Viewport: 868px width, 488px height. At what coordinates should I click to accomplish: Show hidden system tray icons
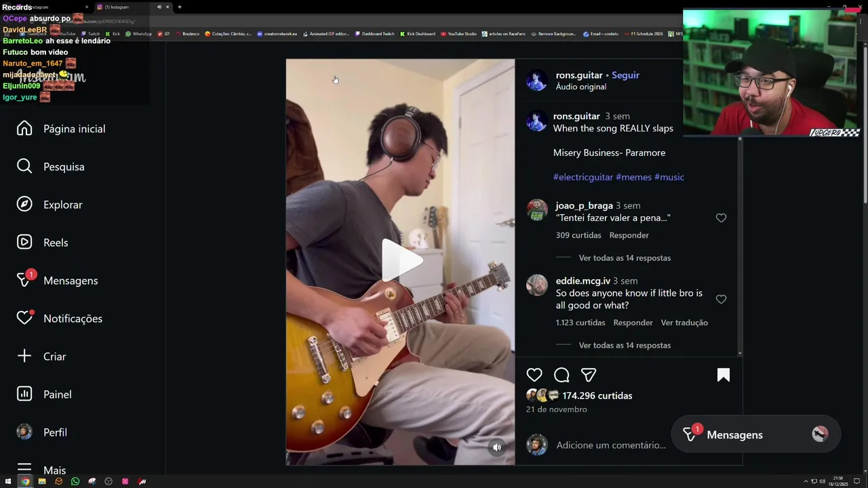click(x=806, y=481)
